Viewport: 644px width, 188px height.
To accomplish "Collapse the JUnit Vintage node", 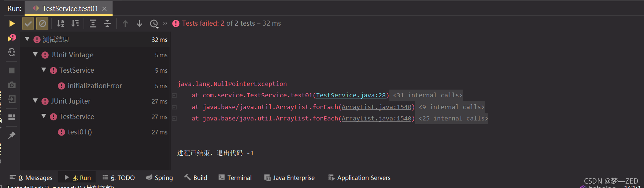I will click(x=36, y=54).
